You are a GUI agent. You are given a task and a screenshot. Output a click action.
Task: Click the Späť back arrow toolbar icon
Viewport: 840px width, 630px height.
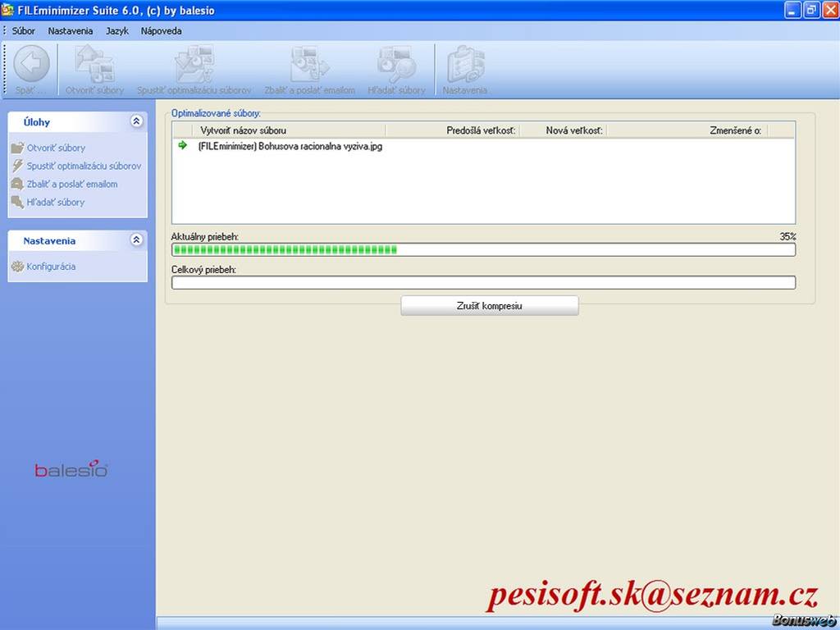31,64
